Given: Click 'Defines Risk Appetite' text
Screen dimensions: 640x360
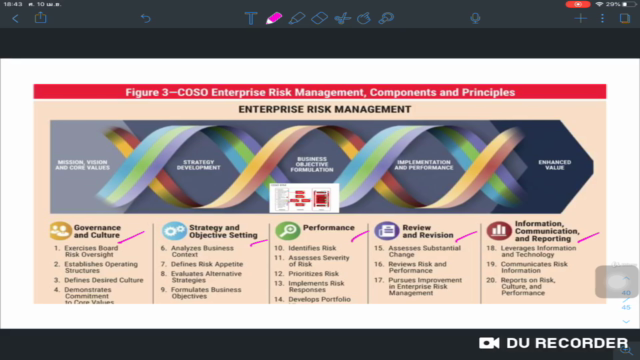Looking at the screenshot, I should pyautogui.click(x=207, y=264).
